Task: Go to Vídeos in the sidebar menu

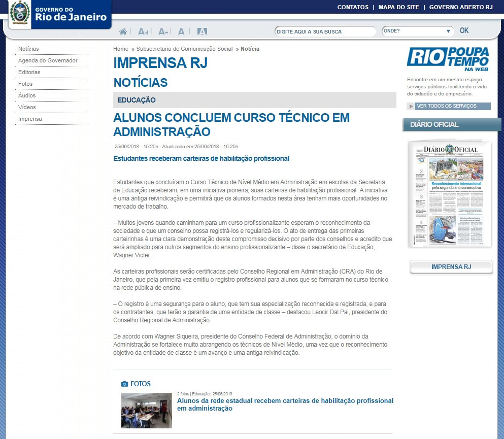Action: (27, 107)
